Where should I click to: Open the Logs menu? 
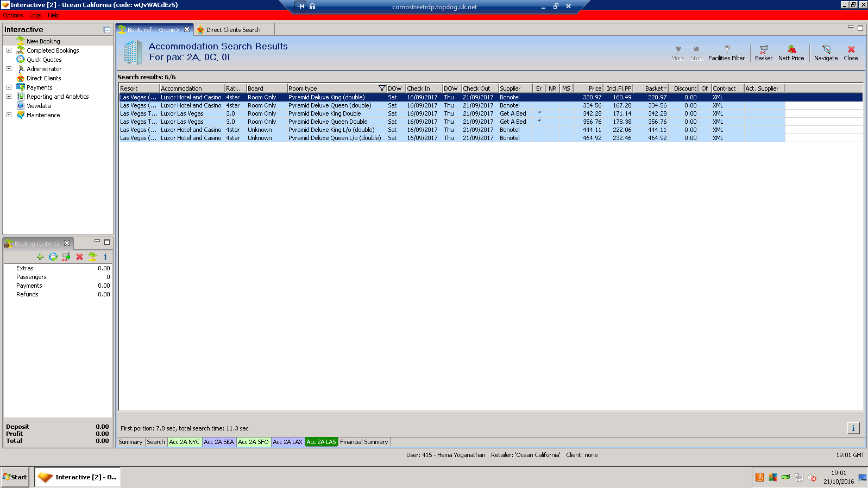coord(35,15)
